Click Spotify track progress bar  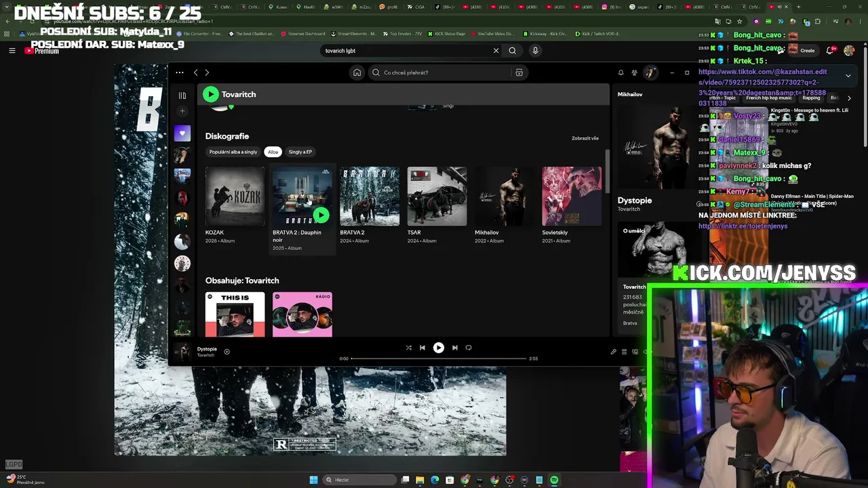(x=439, y=359)
